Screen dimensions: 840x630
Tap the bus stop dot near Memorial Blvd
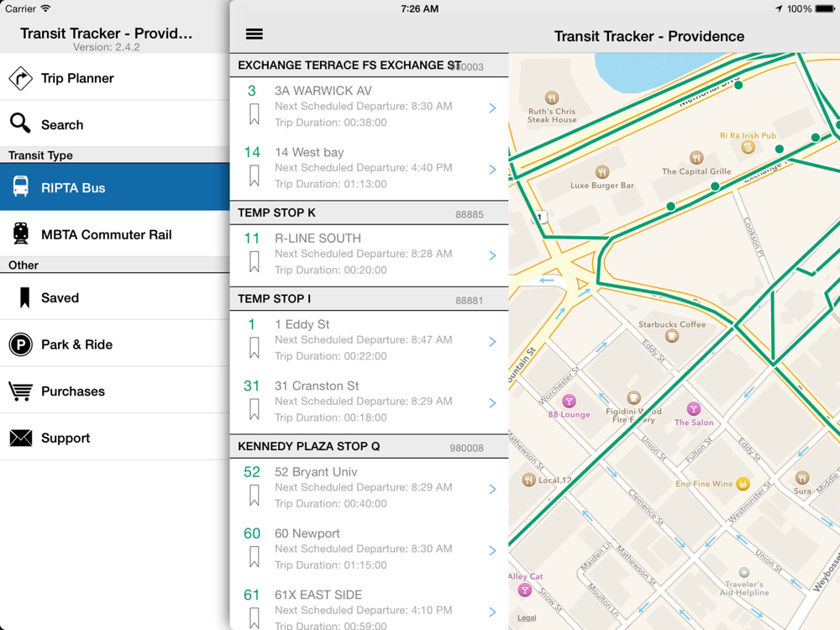pyautogui.click(x=738, y=85)
